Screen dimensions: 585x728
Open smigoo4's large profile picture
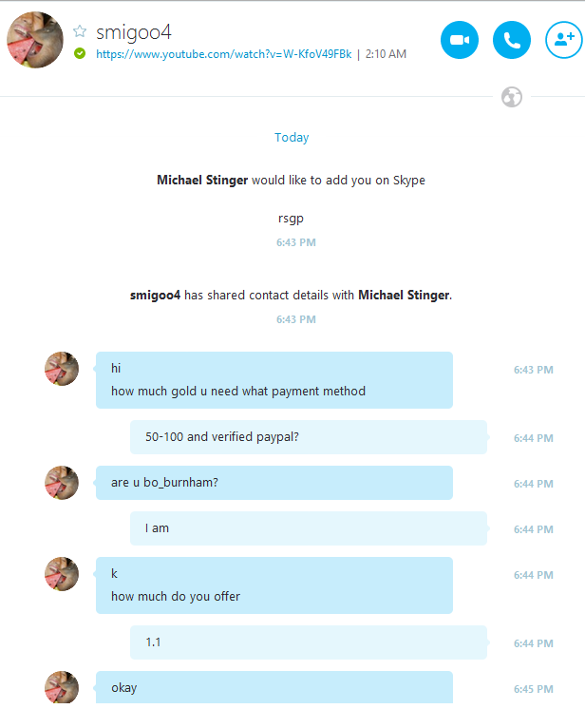tap(35, 40)
